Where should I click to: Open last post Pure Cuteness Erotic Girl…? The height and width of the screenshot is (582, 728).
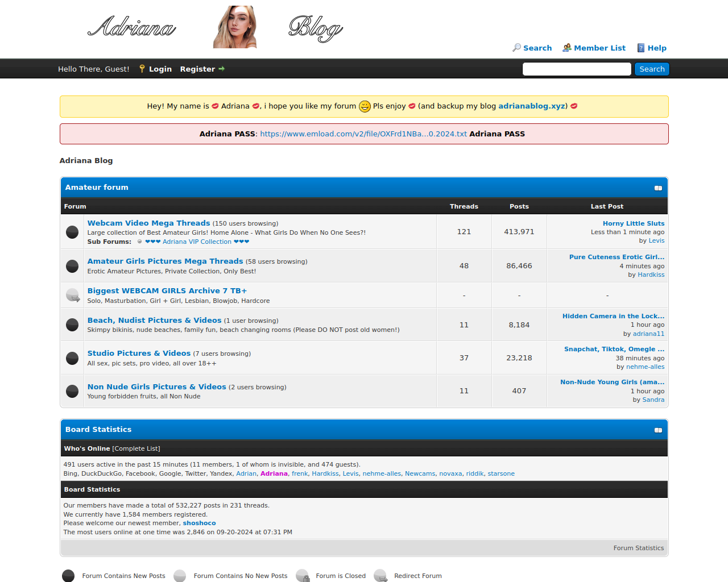617,257
